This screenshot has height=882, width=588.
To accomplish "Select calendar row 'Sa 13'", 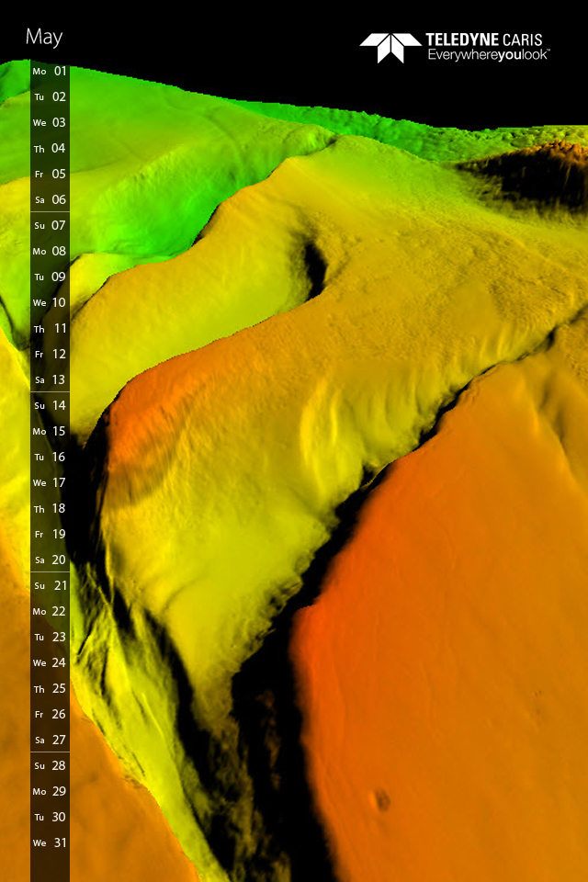I will [51, 379].
